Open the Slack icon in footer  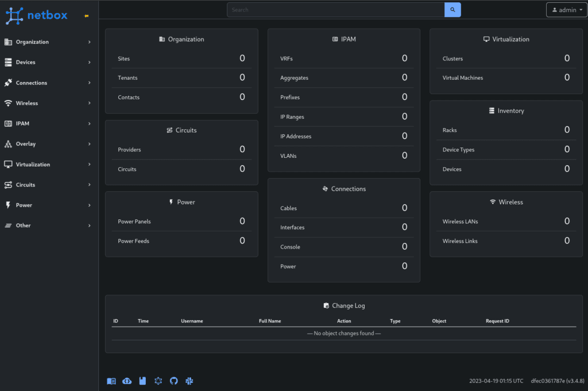click(189, 381)
